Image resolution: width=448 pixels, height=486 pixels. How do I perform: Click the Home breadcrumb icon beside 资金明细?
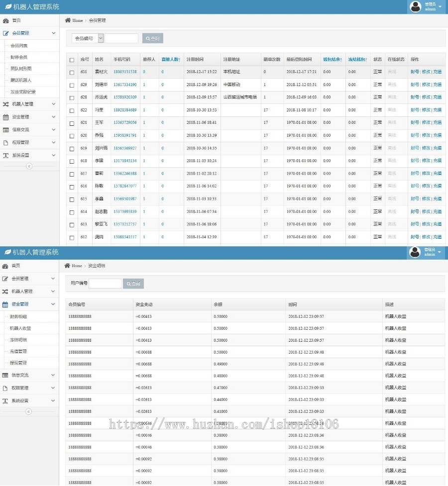[x=67, y=266]
